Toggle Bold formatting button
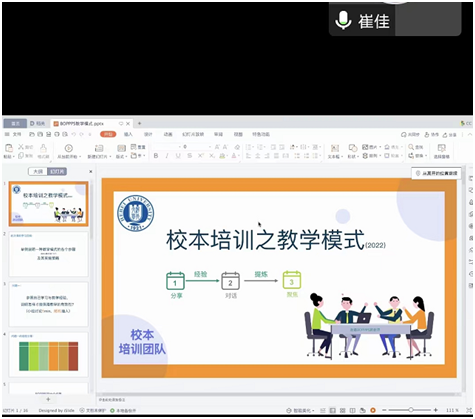The height and width of the screenshot is (419, 475). (x=156, y=156)
